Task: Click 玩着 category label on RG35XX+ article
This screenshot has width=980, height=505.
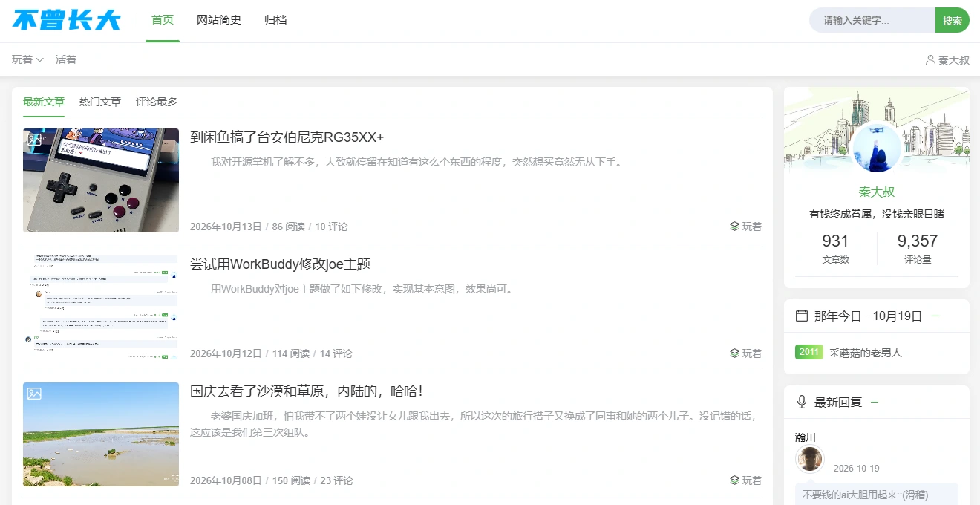Action: pyautogui.click(x=752, y=227)
